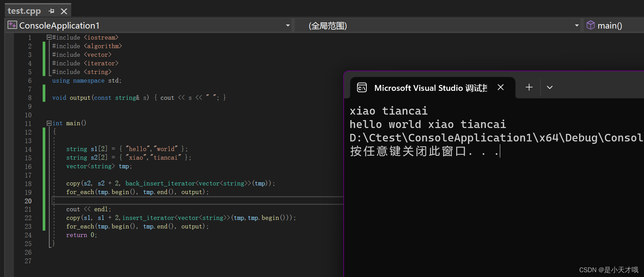Collapse the #include block at line 1
Screen dimensions: 644x277
coord(49,37)
